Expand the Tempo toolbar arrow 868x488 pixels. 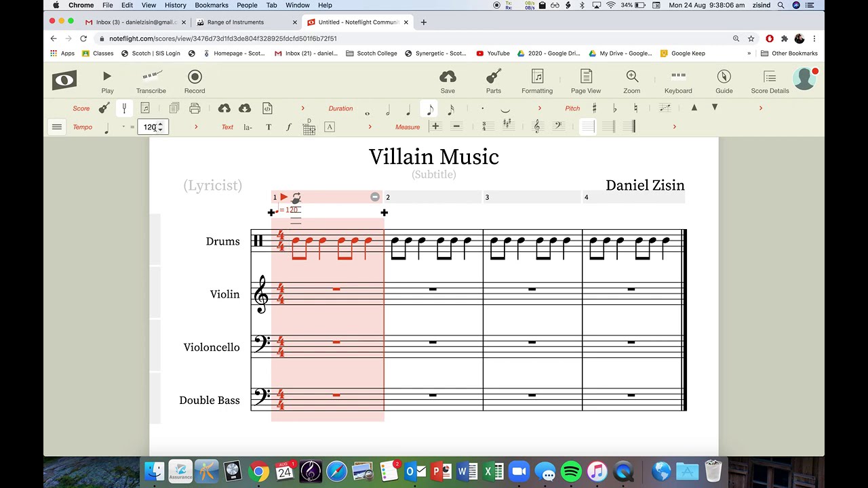[196, 127]
